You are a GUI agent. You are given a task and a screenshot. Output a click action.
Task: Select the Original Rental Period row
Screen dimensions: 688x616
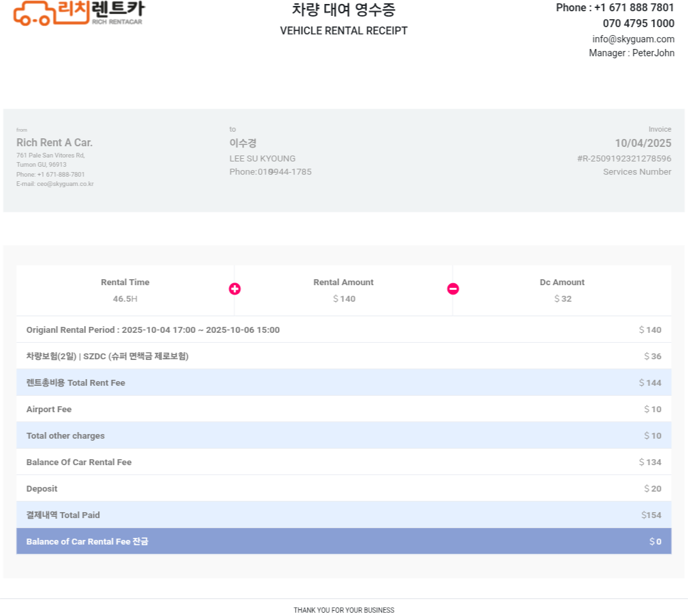[x=343, y=330]
